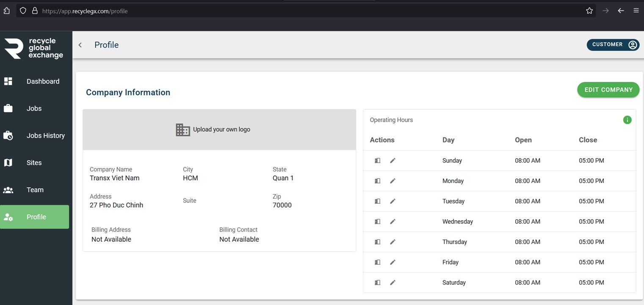Screen dimensions: 644x305
Task: Click Saturday's 05:00 PM close time
Action: pos(591,283)
